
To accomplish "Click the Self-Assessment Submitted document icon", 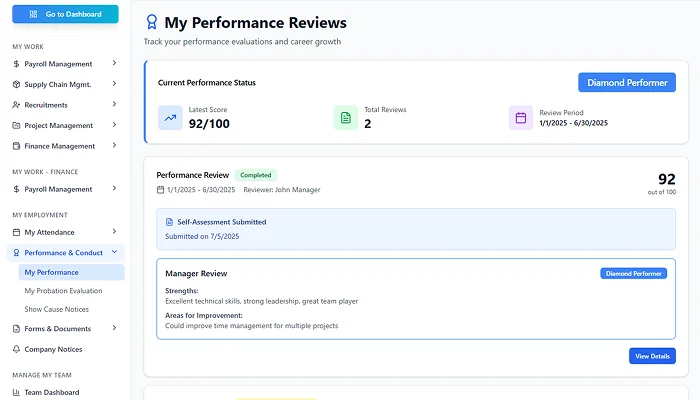I will click(x=169, y=222).
